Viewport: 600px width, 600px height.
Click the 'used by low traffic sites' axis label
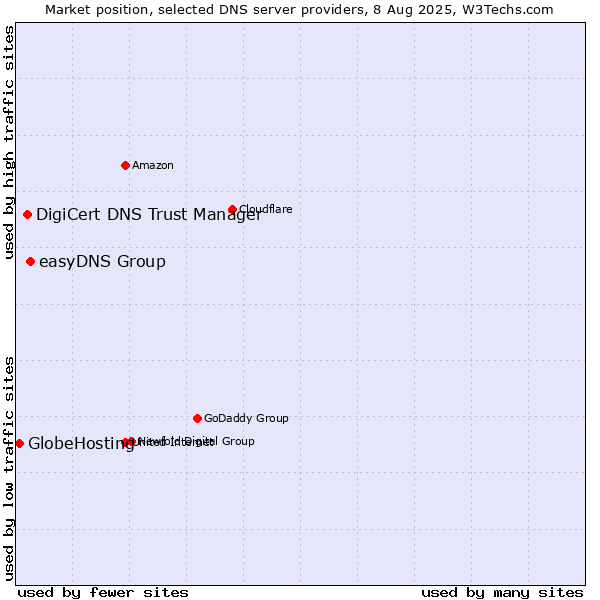8,469
